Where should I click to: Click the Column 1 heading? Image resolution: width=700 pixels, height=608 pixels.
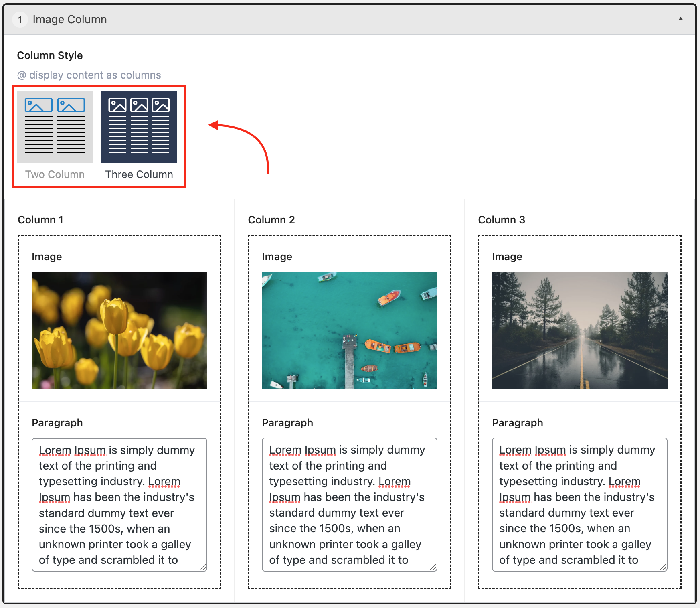click(40, 220)
